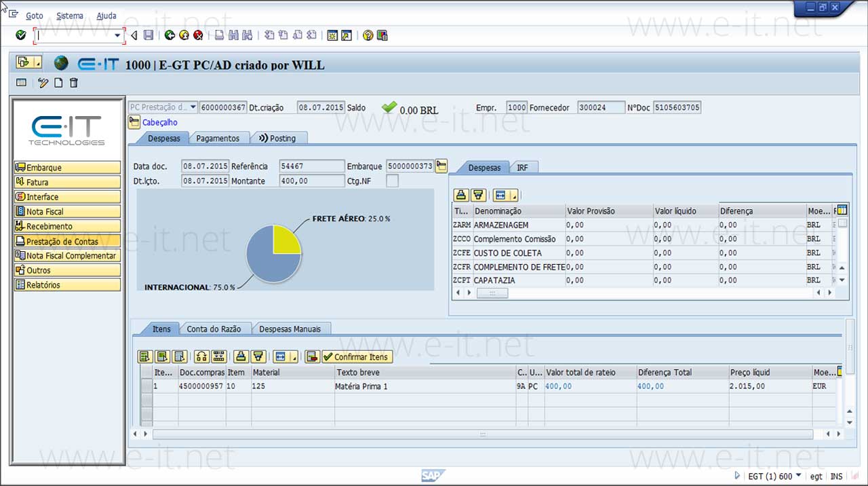This screenshot has width=868, height=486.
Task: Open the Goto menu
Action: 34,16
